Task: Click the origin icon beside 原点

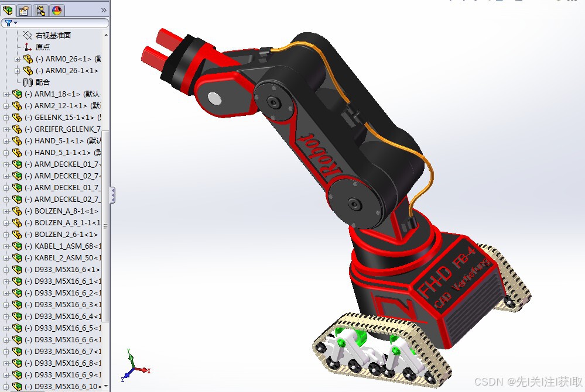Action: coord(28,47)
